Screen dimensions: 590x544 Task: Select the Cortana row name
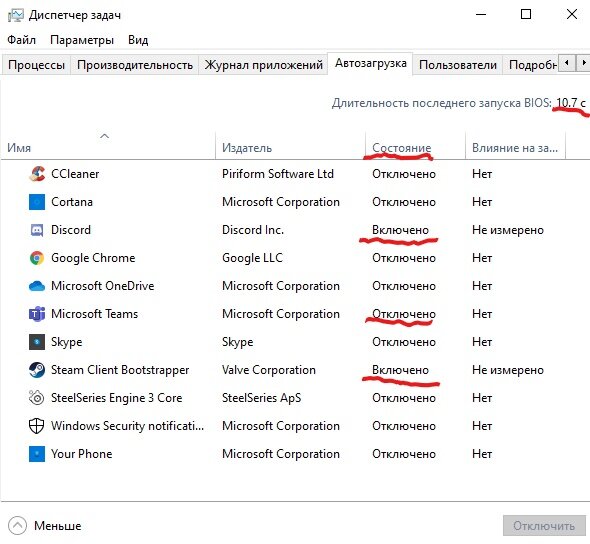click(72, 202)
